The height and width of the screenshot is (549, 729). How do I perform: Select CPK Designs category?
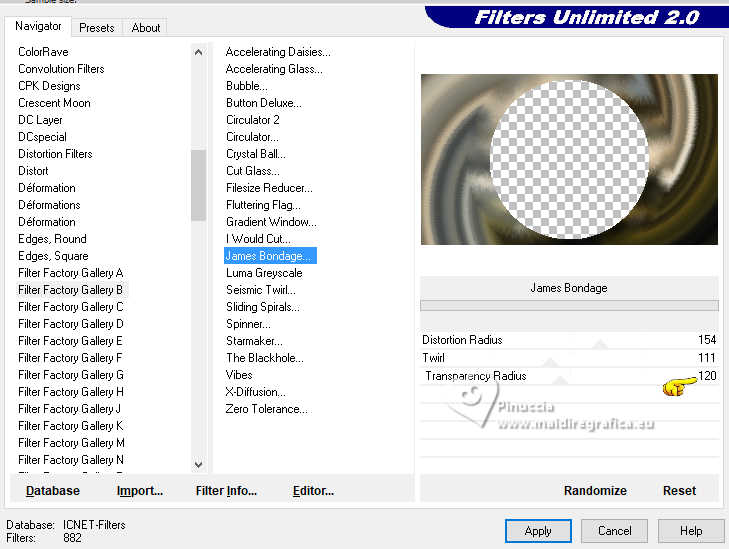pyautogui.click(x=49, y=86)
